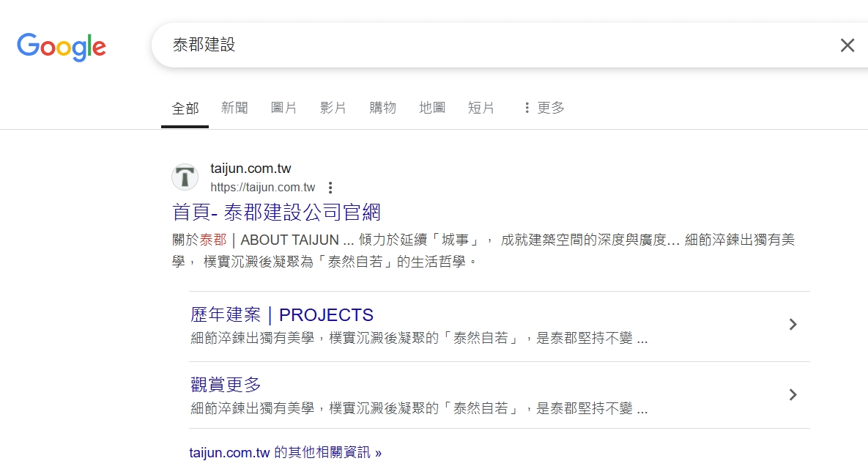The image size is (868, 472).
Task: Open result options three-dot menu beside URL
Action: click(330, 188)
